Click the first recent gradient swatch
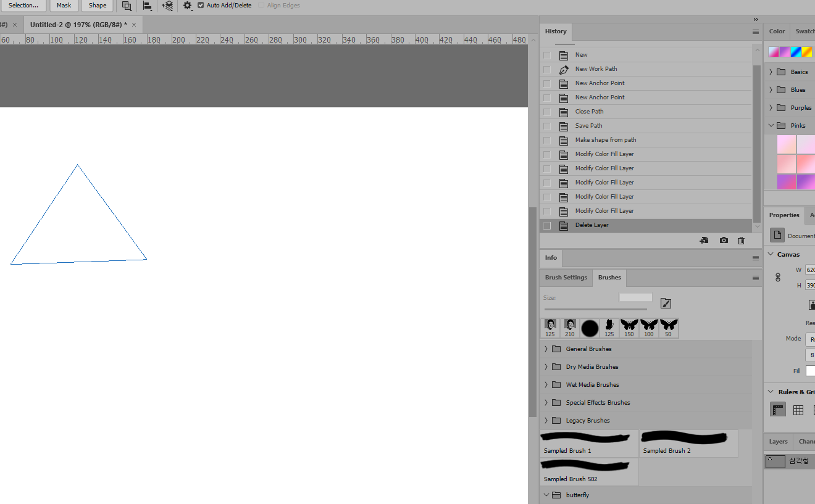The image size is (815, 504). tap(773, 52)
